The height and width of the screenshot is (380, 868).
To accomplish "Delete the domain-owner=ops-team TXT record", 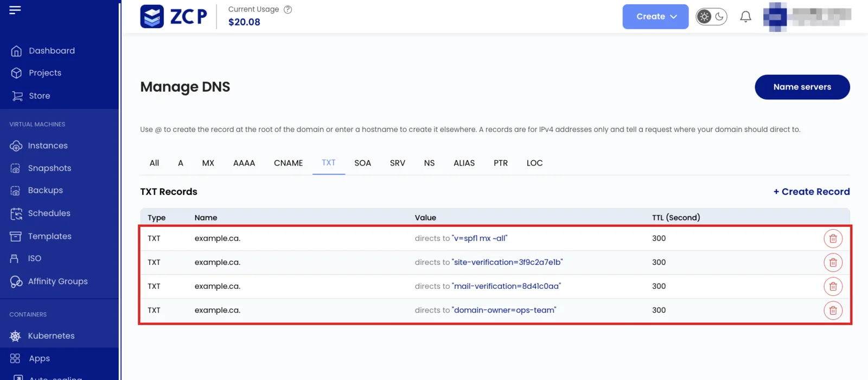I will tap(833, 311).
